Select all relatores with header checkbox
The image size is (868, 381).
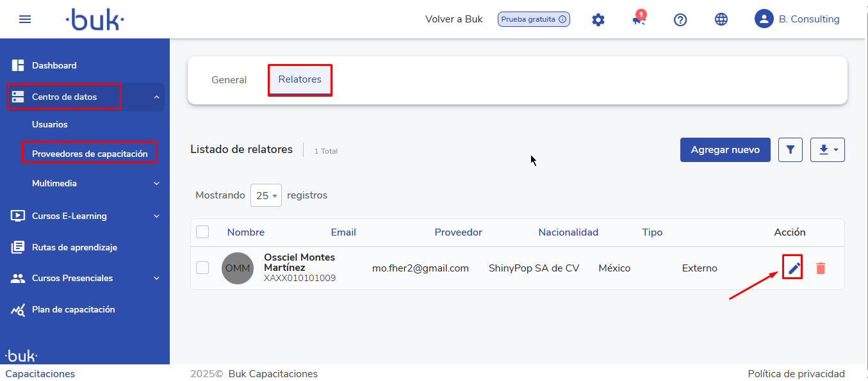[x=202, y=232]
